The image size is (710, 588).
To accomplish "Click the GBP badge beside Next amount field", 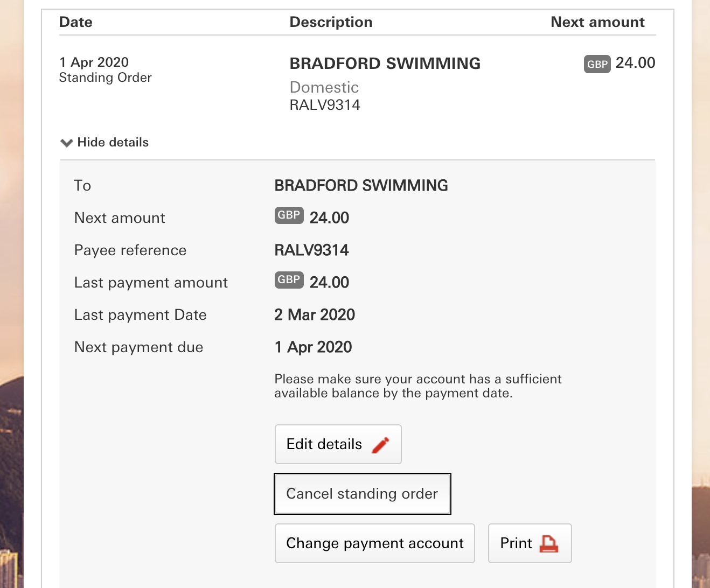I will click(x=289, y=215).
